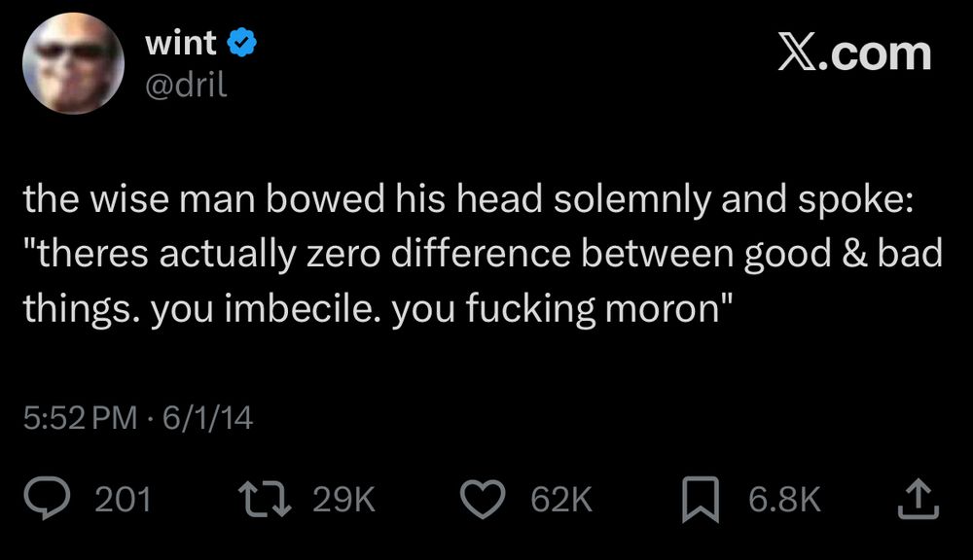This screenshot has width=973, height=560.
Task: Open the blurry profile avatar picture
Action: 71,64
